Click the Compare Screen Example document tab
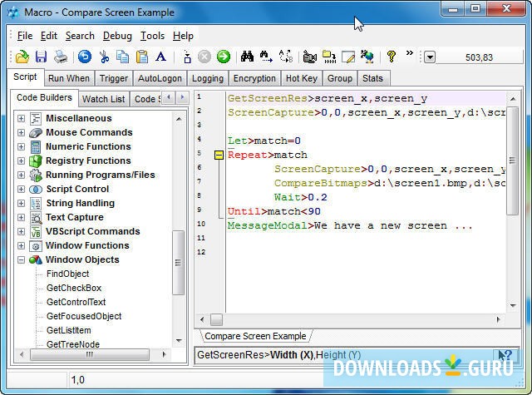Screen dimensions: 532x395 pos(255,336)
